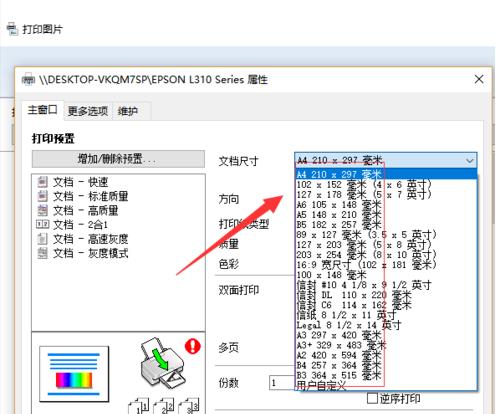The height and width of the screenshot is (414, 496).
Task: Click the 文档 - 快速 preset icon
Action: tap(42, 182)
